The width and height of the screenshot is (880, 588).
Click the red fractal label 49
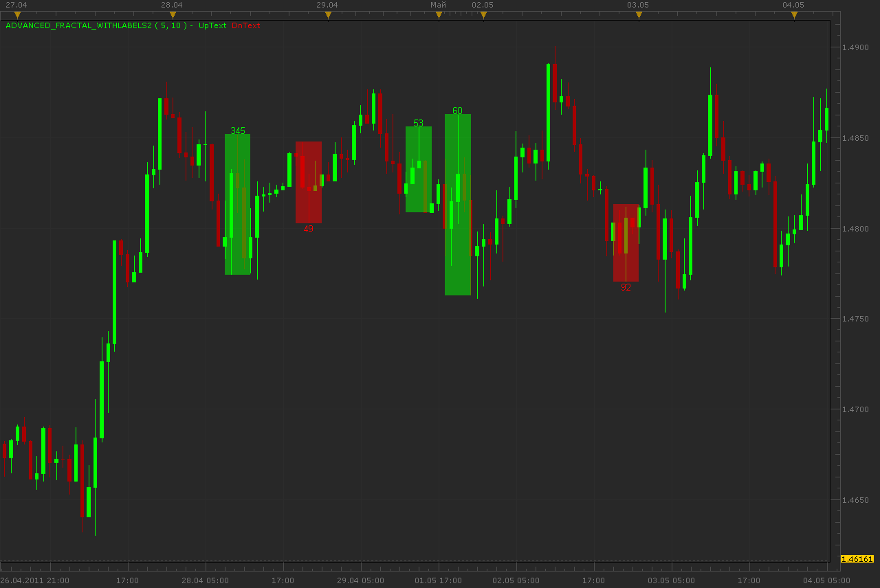point(309,229)
